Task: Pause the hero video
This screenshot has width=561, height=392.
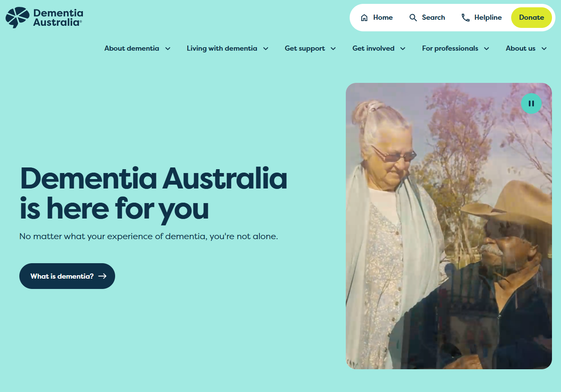Action: click(531, 103)
